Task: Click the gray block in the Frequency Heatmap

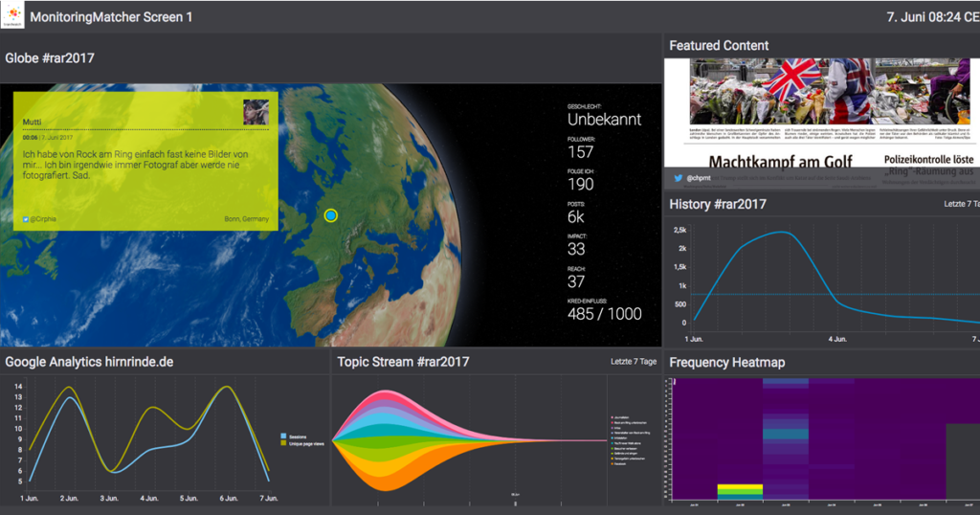Action: [x=963, y=461]
